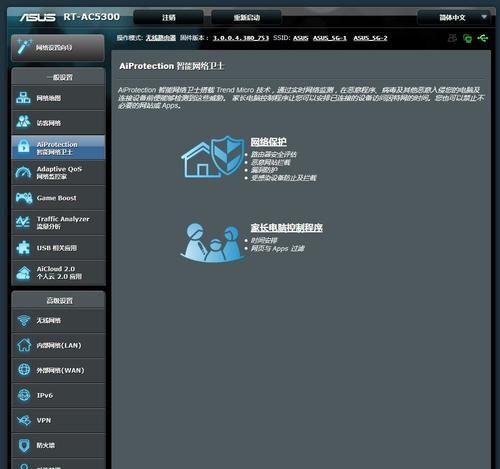This screenshot has width=500, height=469.
Task: Click the WAN globe icon
Action: coord(24,370)
